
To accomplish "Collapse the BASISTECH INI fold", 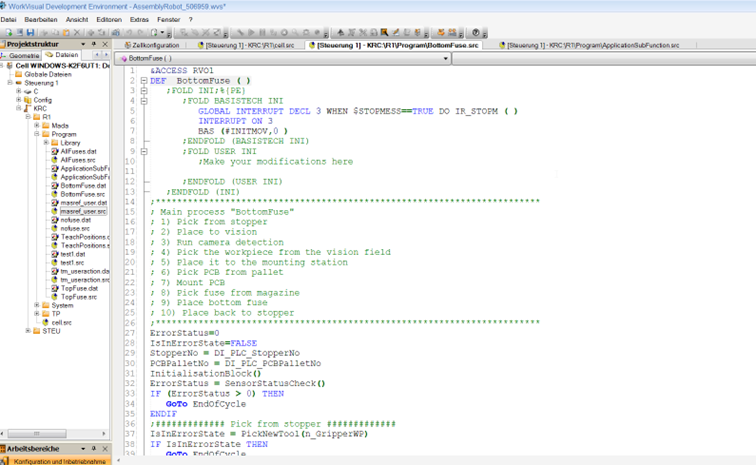I will point(145,101).
